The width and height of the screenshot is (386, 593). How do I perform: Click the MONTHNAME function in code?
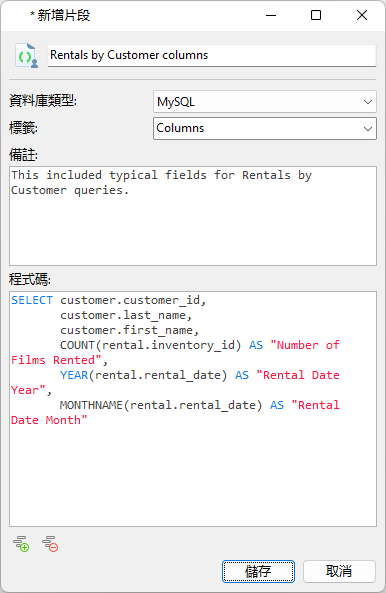pyautogui.click(x=91, y=405)
